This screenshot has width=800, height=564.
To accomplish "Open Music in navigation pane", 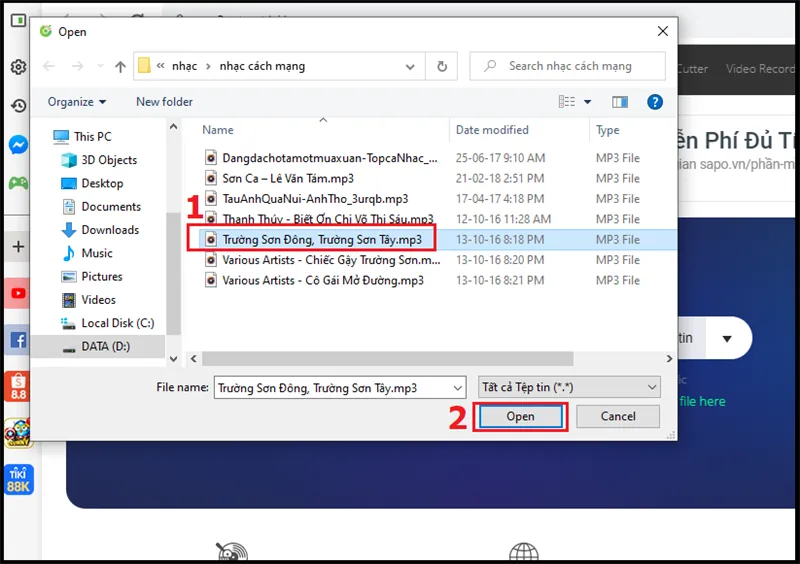I will tap(87, 253).
